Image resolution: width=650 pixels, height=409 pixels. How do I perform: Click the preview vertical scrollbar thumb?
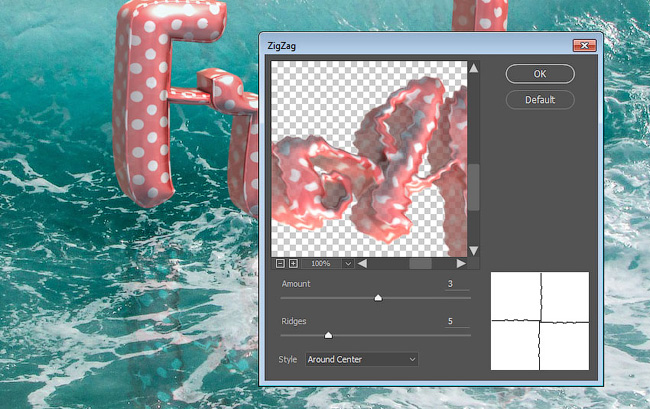click(473, 187)
